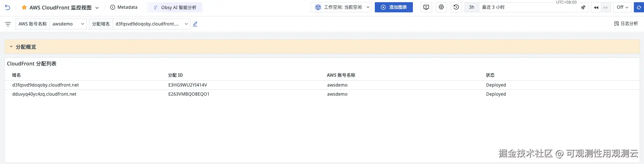Select d3fqsvd9doqoby.cloudfront.net row cell

[45, 85]
